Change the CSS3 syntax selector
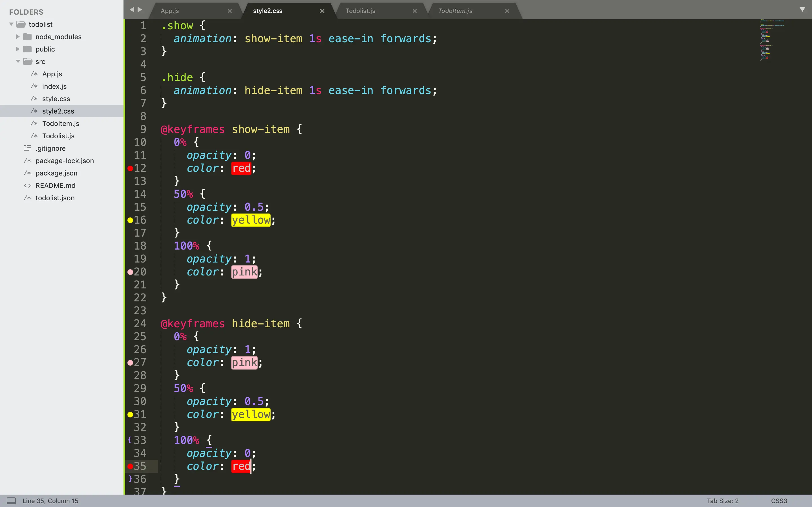Viewport: 812px width, 507px height. 779,501
